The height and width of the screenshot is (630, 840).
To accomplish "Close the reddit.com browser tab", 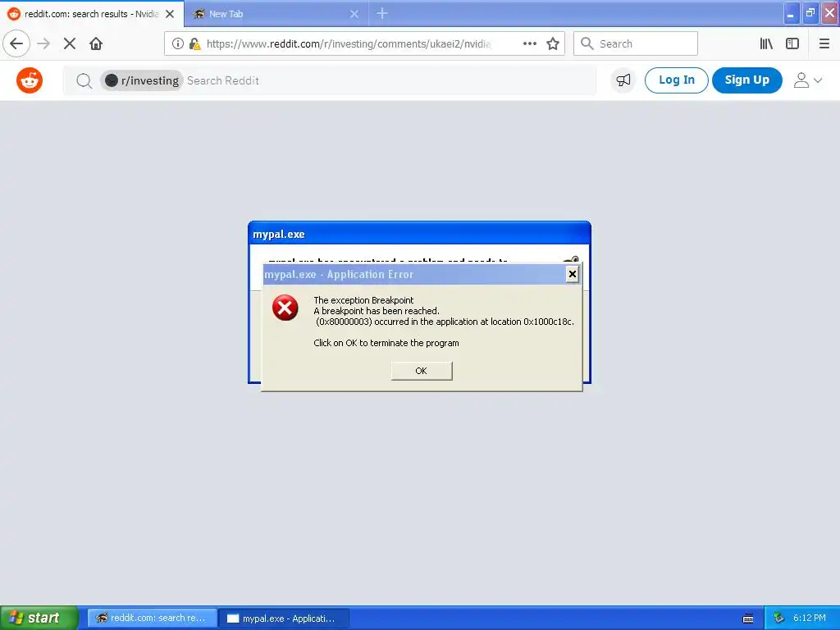I will click(170, 14).
